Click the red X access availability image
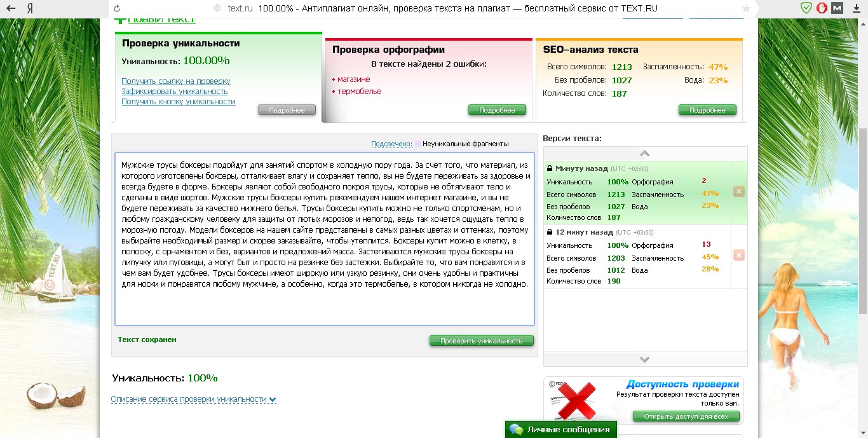 tap(575, 400)
